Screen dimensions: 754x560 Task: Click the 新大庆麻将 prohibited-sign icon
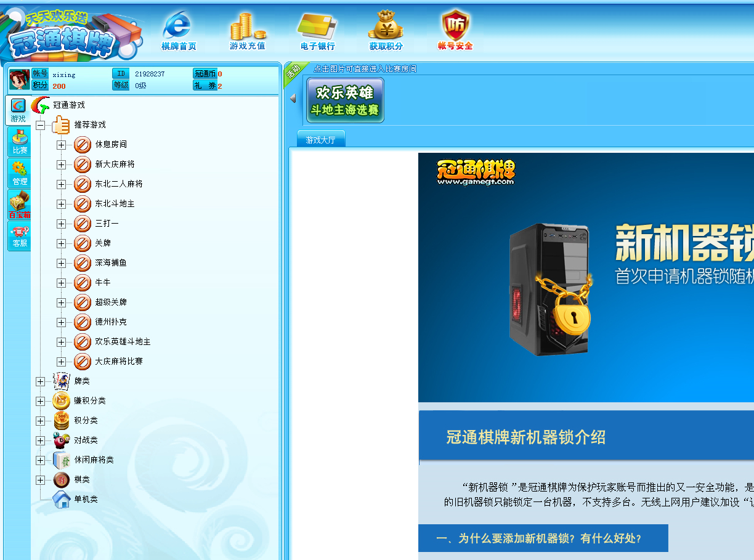[x=83, y=164]
